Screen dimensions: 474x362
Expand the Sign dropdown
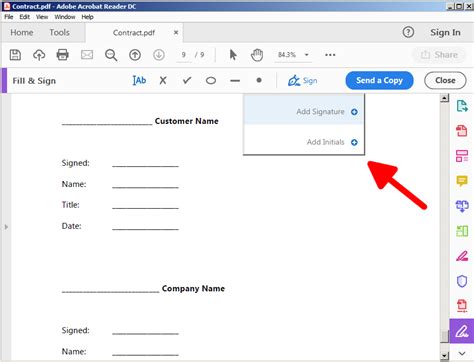coord(303,81)
